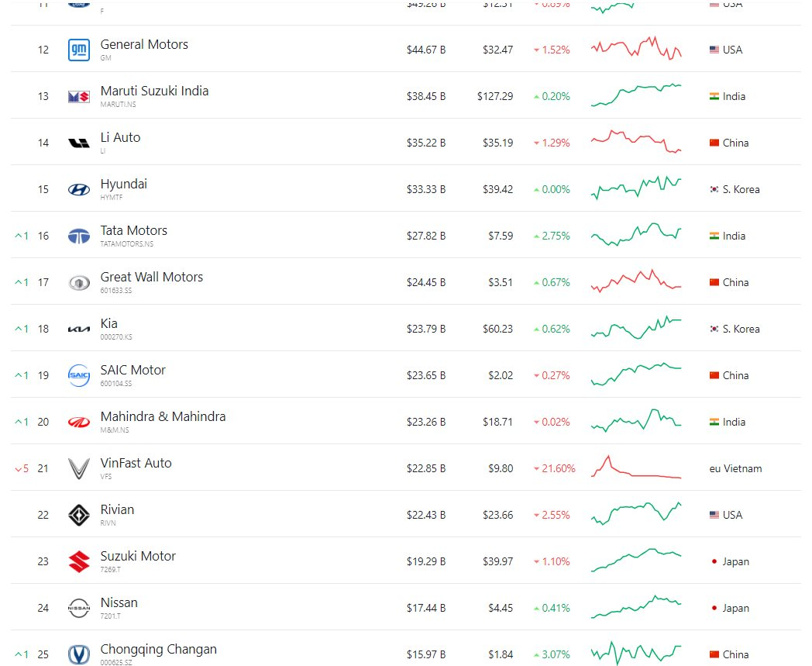The height and width of the screenshot is (666, 812).
Task: Click the General Motors logo icon
Action: coord(79,50)
